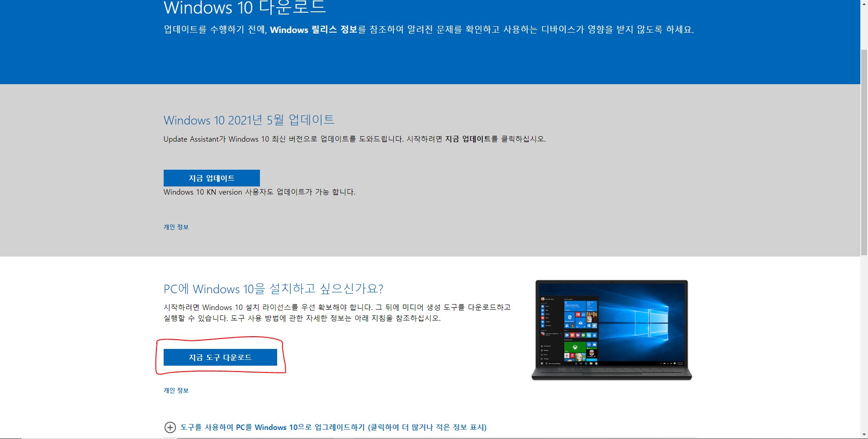
Task: Click the Windows 10 2021년 5월 업데이트 heading
Action: click(249, 120)
